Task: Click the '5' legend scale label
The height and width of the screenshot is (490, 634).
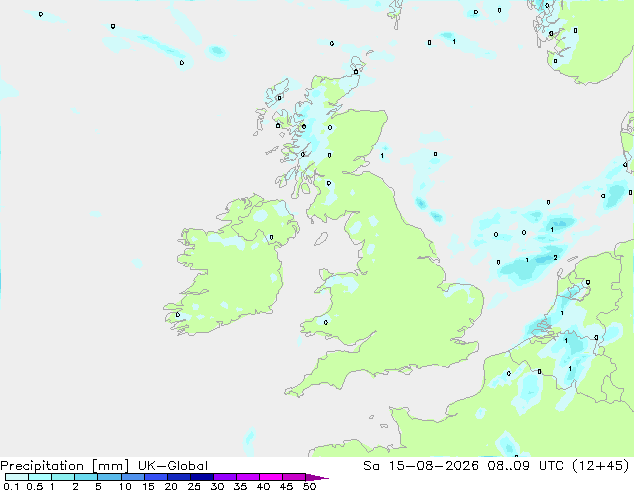Action: [98, 486]
